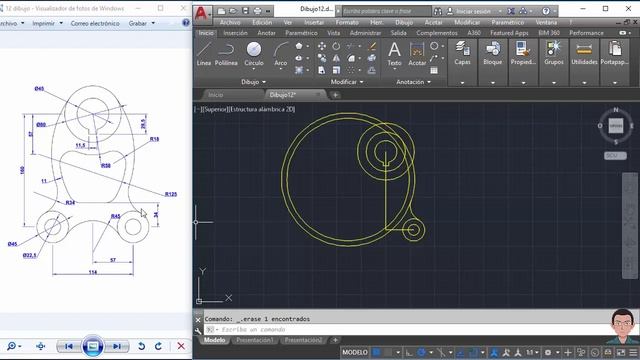Viewport: 640px width, 360px height.
Task: Open Arco options dropdown arrow
Action: (280, 69)
